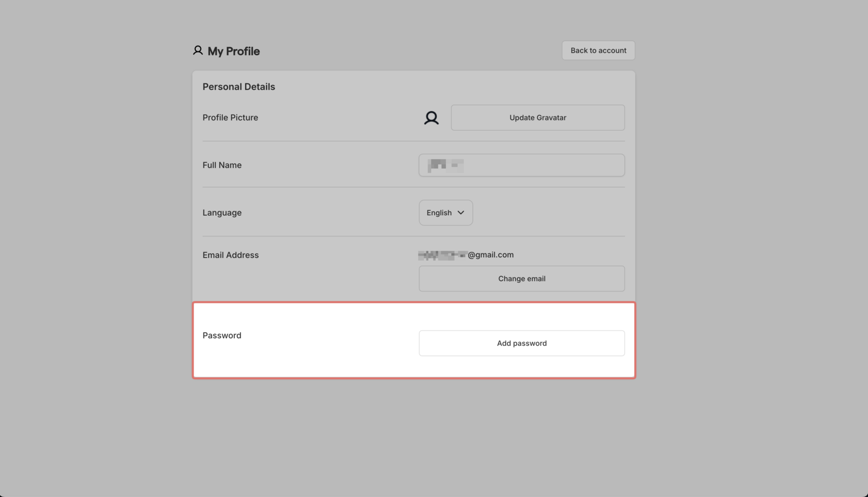
Task: Click the highlighted Password section panel
Action: click(x=413, y=340)
